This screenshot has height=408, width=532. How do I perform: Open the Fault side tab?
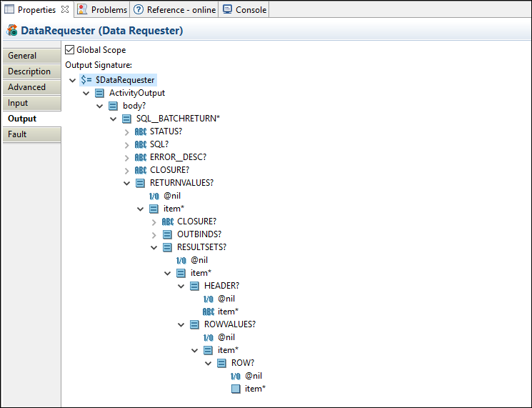(18, 134)
